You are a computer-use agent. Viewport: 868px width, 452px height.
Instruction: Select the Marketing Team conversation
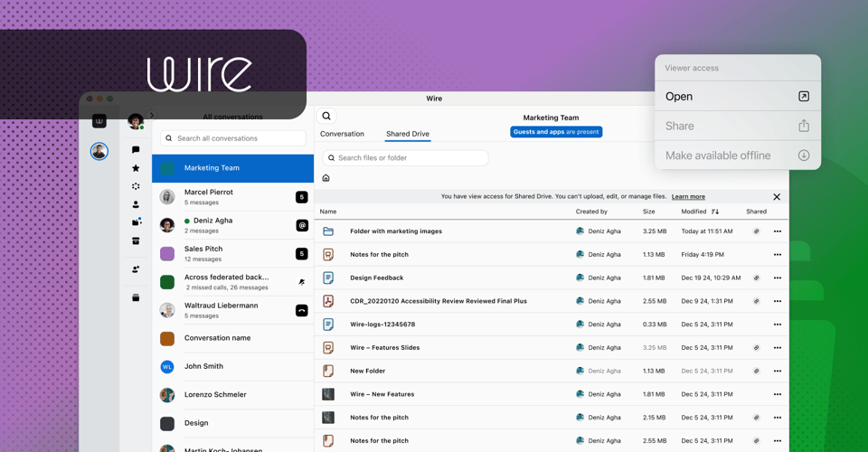coord(233,168)
